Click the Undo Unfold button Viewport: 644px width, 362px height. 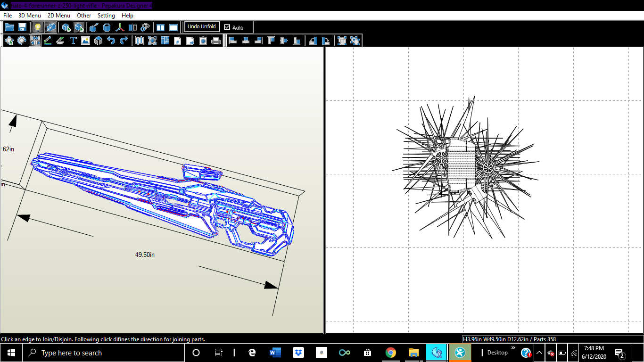click(x=201, y=27)
